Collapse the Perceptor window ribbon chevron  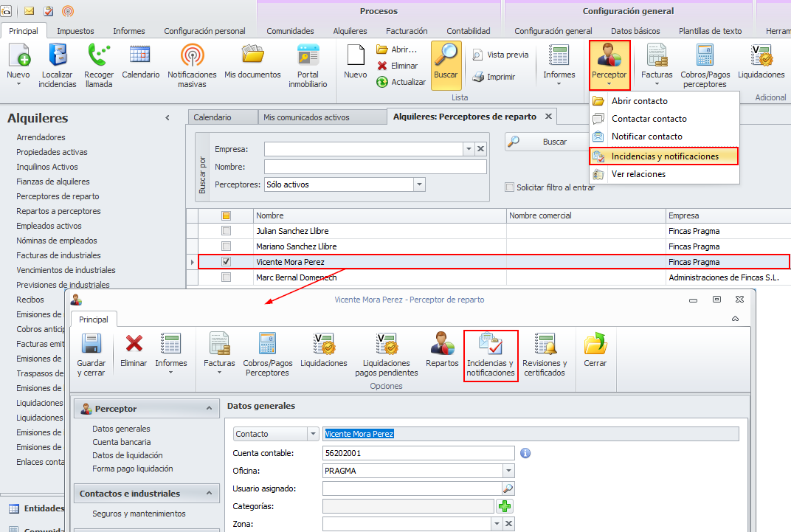point(735,319)
